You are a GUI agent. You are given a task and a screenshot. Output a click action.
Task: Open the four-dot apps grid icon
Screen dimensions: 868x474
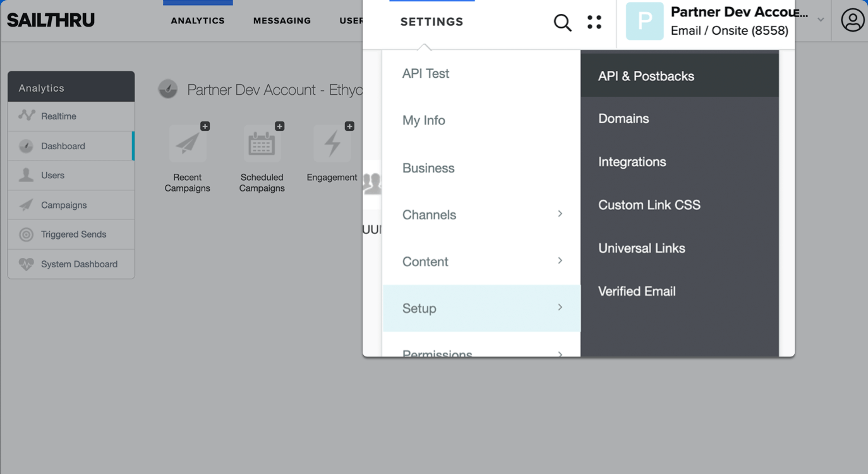click(x=594, y=22)
